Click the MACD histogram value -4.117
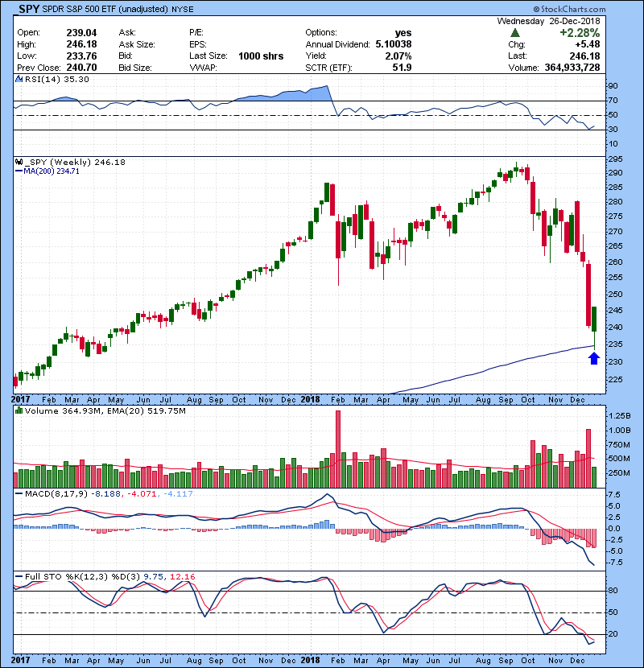This screenshot has height=668, width=644. [x=178, y=494]
